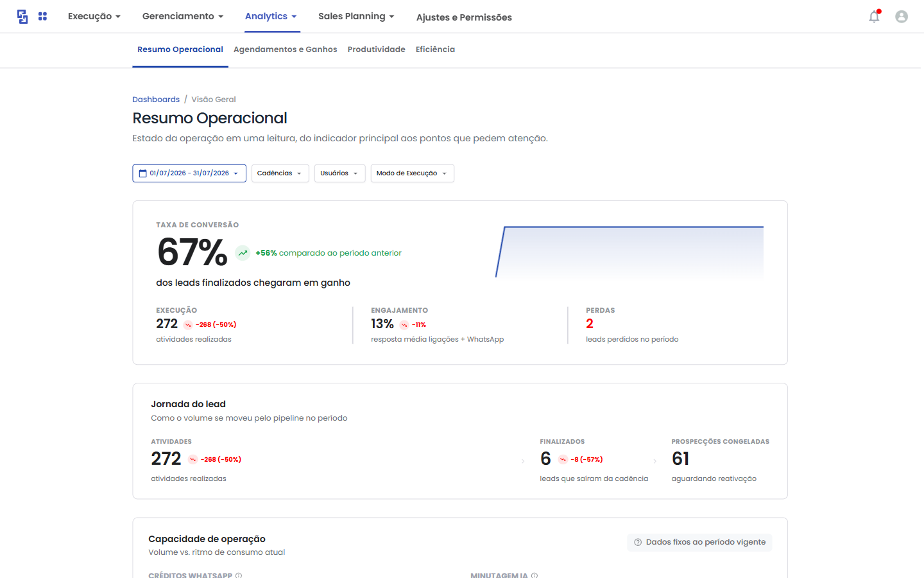
Task: Expand the Cadências filter
Action: click(280, 173)
